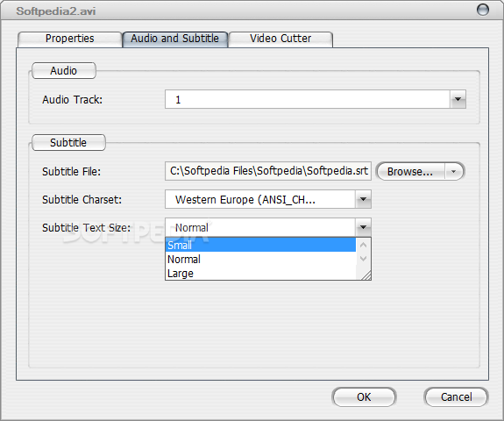504x421 pixels.
Task: Choose Small from the text size list
Action: [x=260, y=245]
